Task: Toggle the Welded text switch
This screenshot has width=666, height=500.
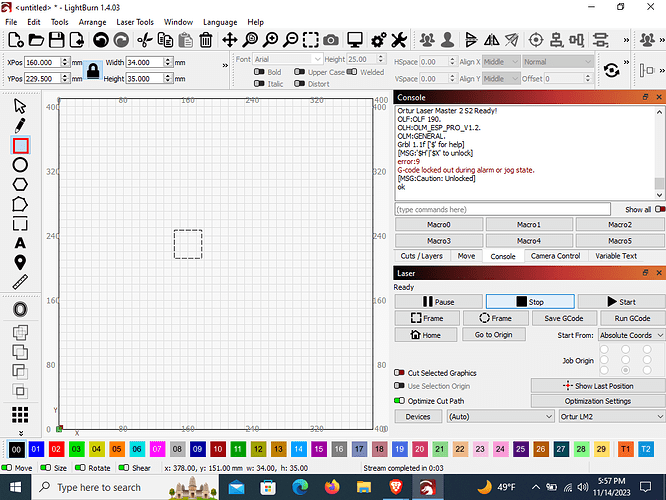Action: (352, 72)
